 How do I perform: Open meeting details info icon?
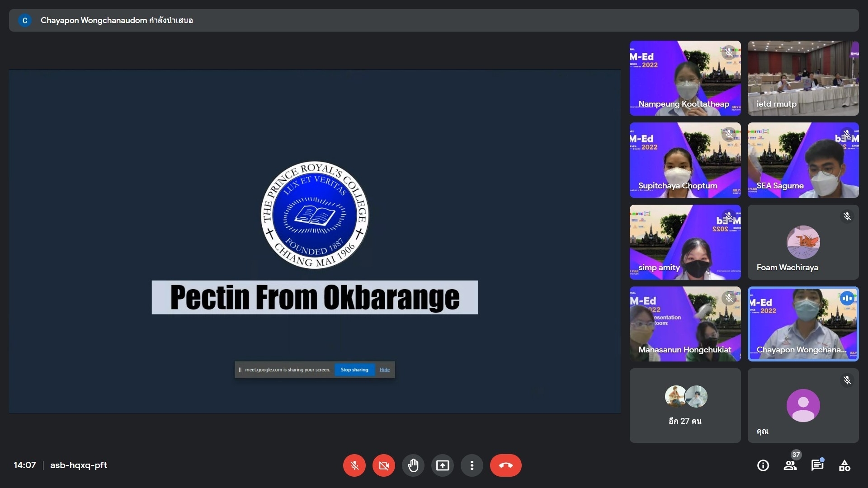click(x=763, y=465)
